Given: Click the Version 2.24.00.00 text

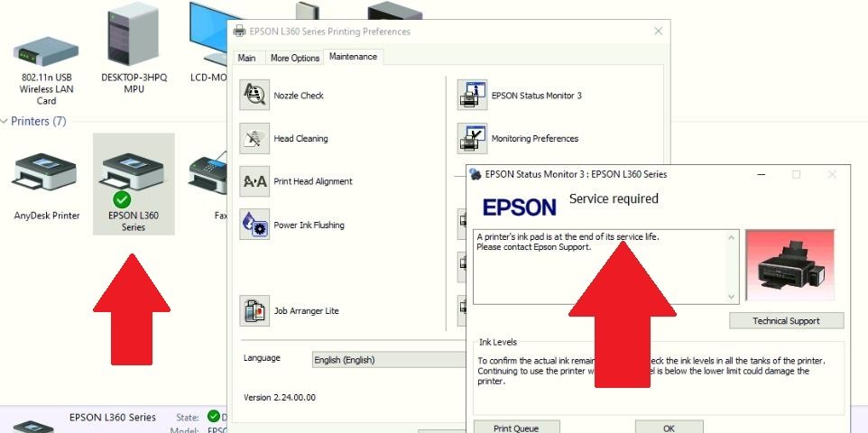Looking at the screenshot, I should point(280,398).
